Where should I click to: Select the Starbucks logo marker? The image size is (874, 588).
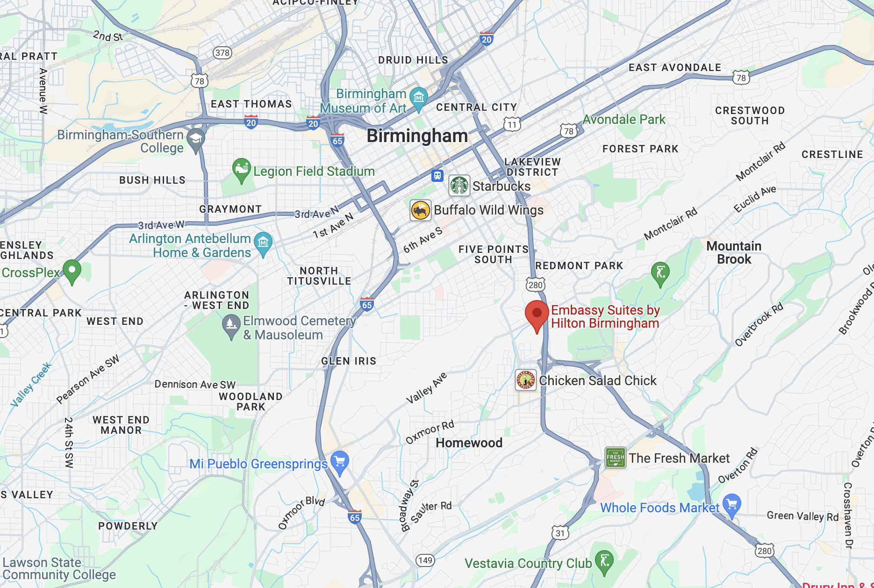click(459, 186)
